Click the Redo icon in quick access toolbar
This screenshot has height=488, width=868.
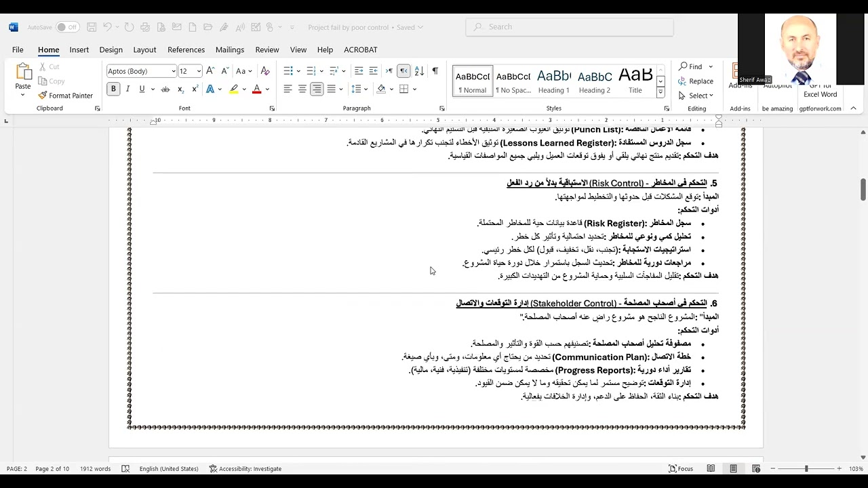pyautogui.click(x=130, y=27)
